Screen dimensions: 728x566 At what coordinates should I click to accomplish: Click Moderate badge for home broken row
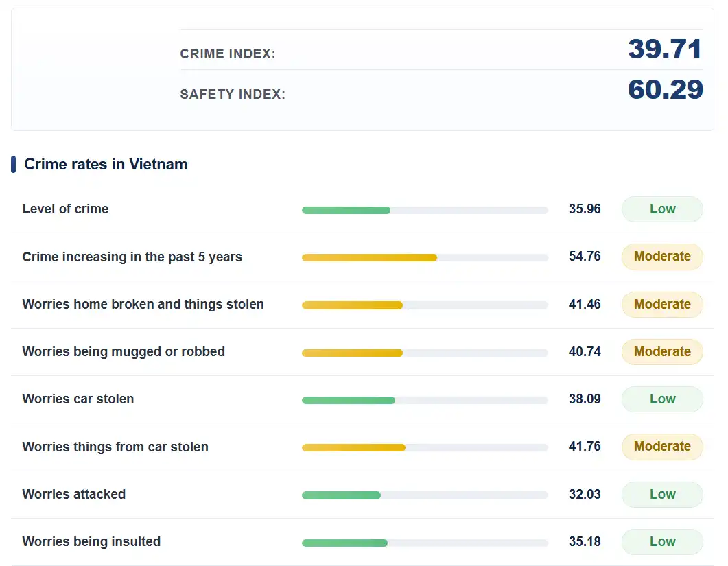[662, 304]
